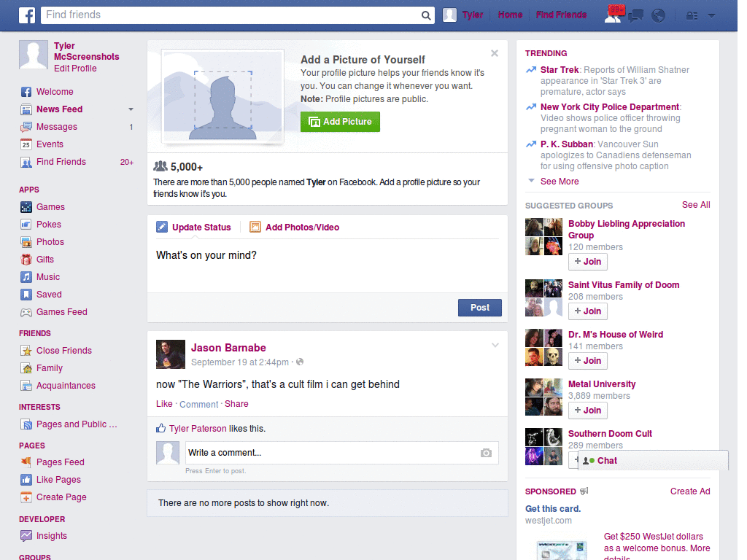Image resolution: width=747 pixels, height=560 pixels.
Task: Click the Post button
Action: (x=480, y=308)
